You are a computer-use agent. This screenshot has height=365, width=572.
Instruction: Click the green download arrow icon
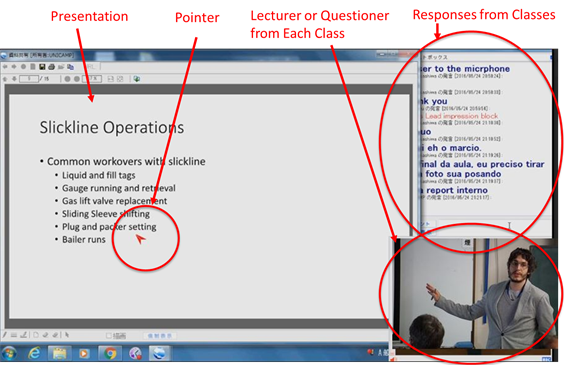point(137,79)
